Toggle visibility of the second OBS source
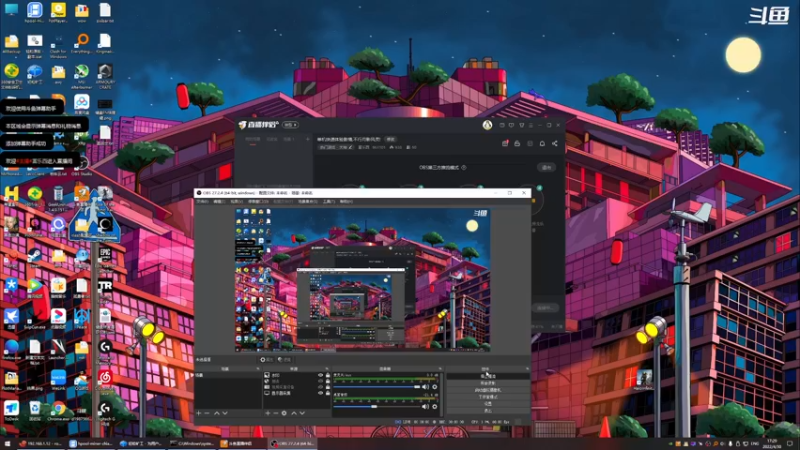800x450 pixels. pyautogui.click(x=320, y=381)
